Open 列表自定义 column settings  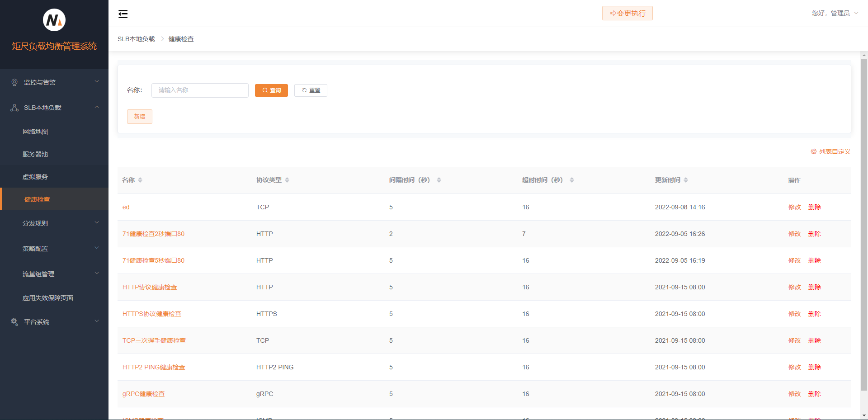point(830,151)
